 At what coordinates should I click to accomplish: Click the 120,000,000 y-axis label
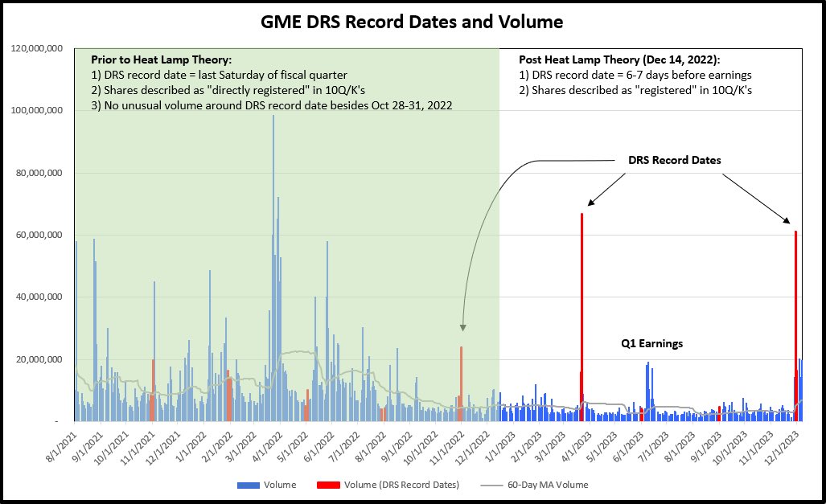(x=37, y=49)
